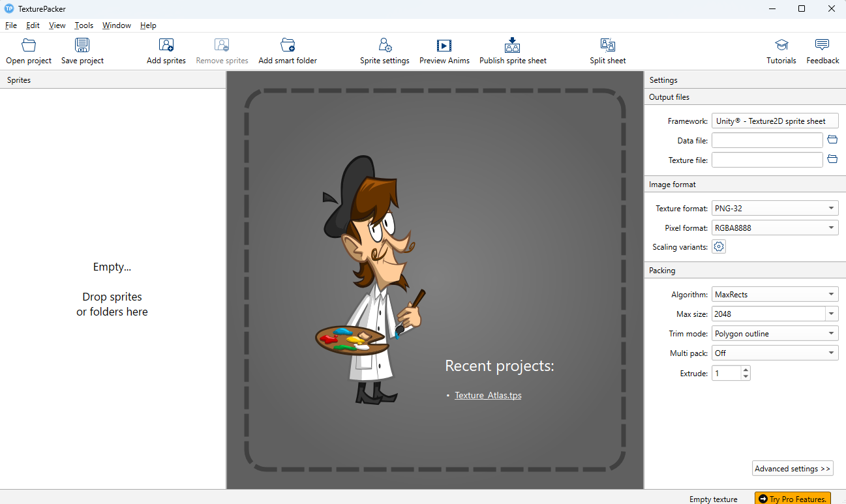Click the Texture file input field

coord(767,160)
